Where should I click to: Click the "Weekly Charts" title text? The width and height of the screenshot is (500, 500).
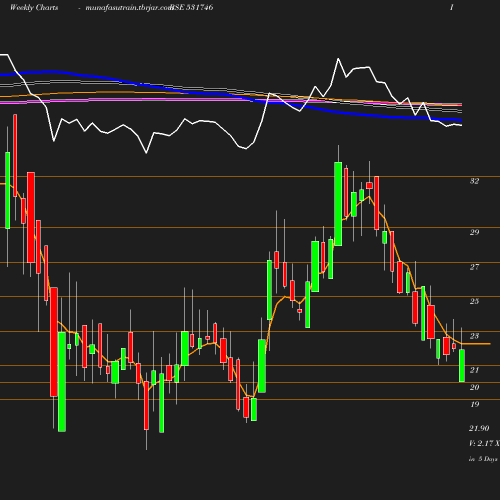point(34,7)
